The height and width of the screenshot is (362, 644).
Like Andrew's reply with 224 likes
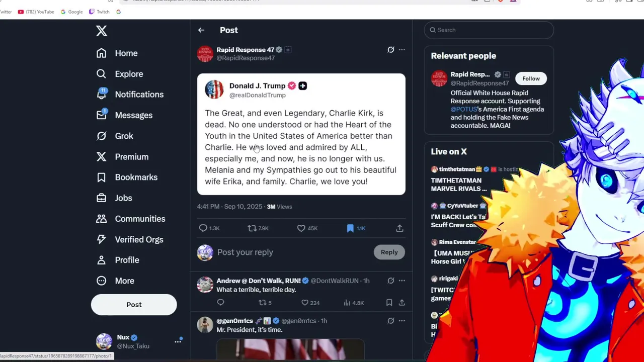coord(304,303)
